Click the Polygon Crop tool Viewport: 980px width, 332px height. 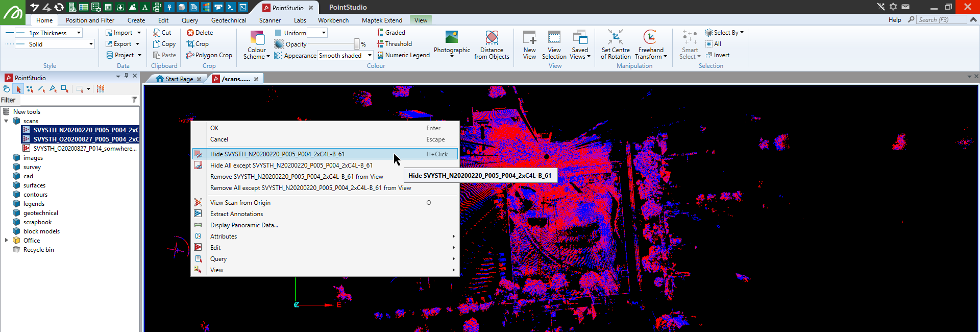[x=209, y=55]
